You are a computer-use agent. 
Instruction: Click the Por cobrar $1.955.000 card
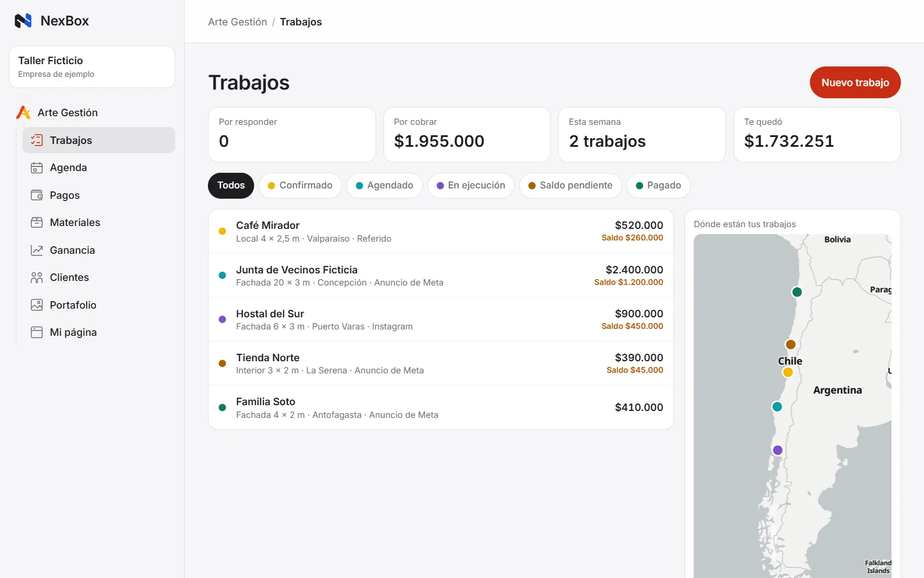[467, 135]
